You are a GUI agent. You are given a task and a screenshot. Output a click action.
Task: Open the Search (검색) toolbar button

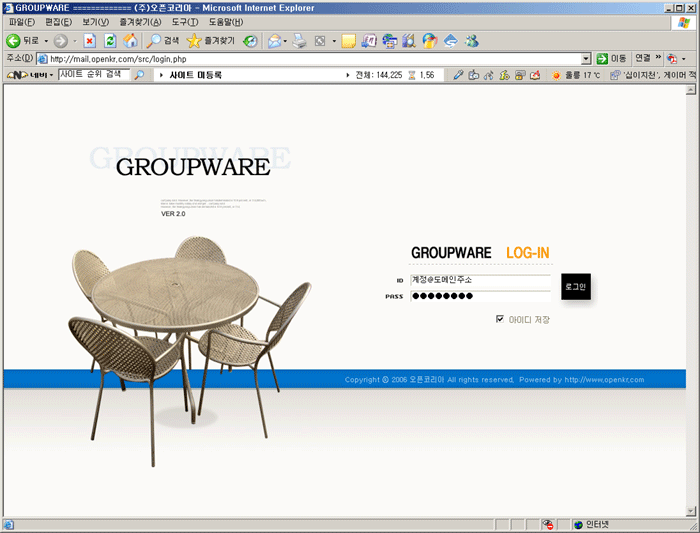coord(164,41)
